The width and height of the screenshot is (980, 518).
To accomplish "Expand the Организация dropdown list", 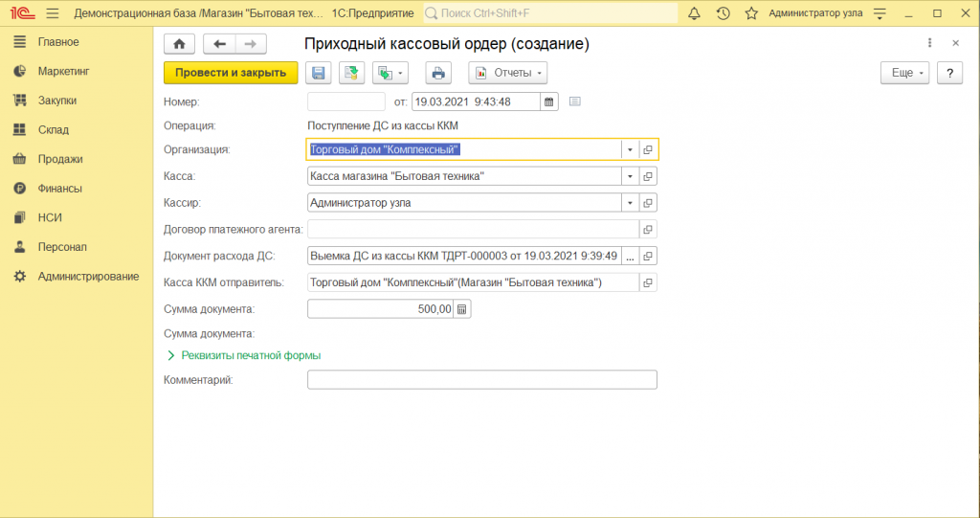I will coord(630,150).
